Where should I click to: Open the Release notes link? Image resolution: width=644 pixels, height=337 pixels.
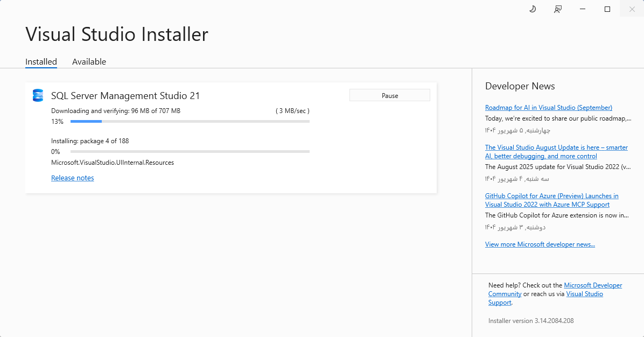tap(72, 178)
